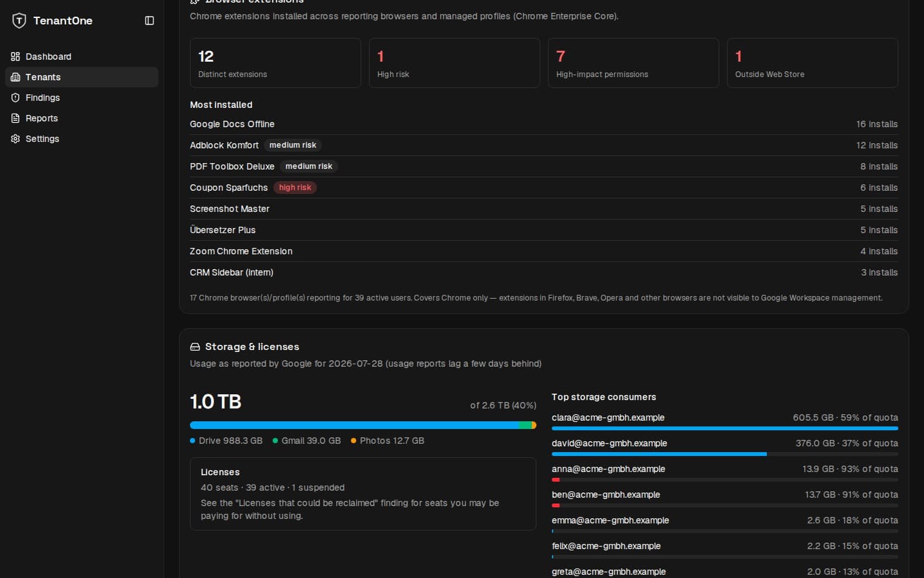Navigate to Reports
This screenshot has height=578, width=924.
(x=81, y=118)
